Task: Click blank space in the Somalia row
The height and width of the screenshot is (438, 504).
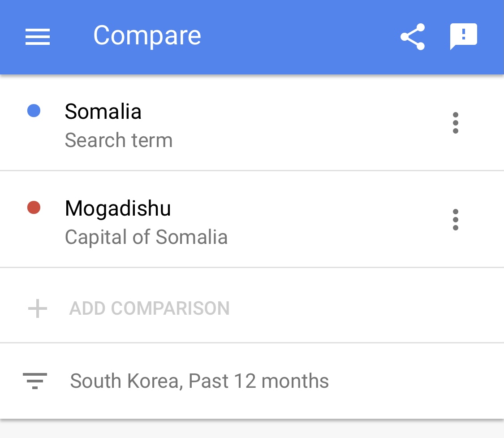Action: click(314, 123)
